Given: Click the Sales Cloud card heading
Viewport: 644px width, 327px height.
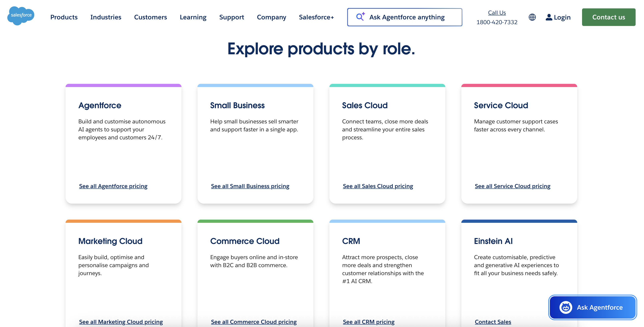Looking at the screenshot, I should tap(365, 105).
